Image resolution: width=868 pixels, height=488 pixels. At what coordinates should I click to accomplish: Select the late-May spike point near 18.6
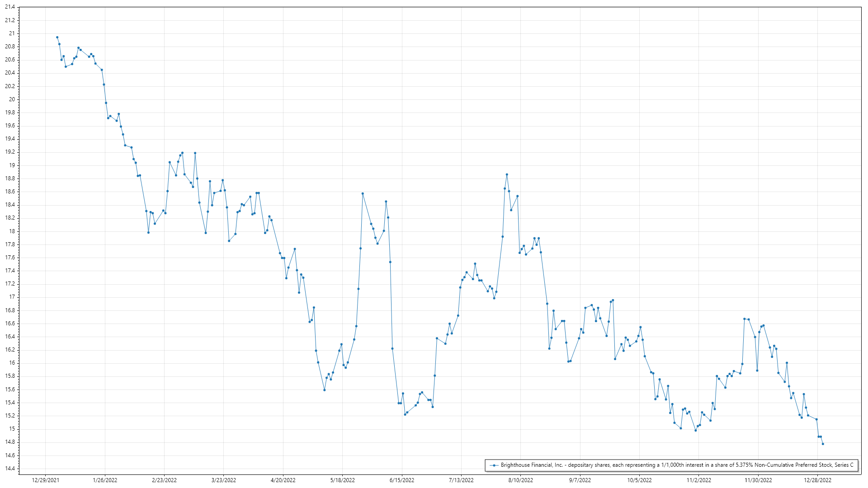pos(363,193)
